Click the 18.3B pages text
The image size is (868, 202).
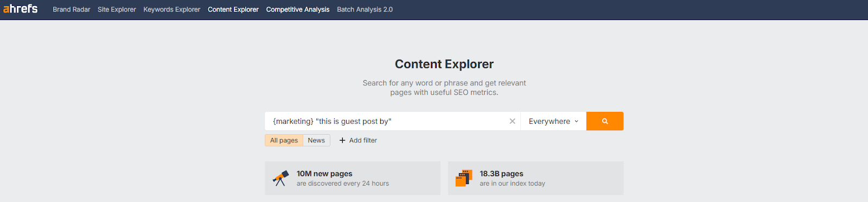click(501, 174)
